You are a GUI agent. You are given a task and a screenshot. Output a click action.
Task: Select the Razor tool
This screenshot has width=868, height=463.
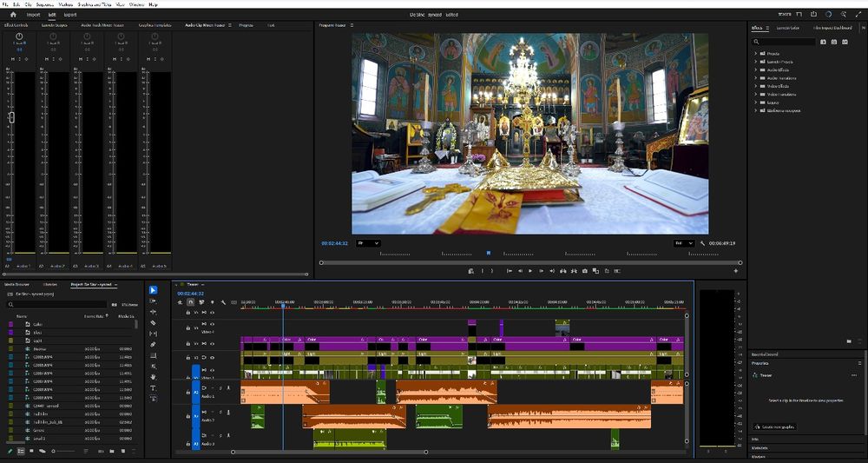[154, 323]
